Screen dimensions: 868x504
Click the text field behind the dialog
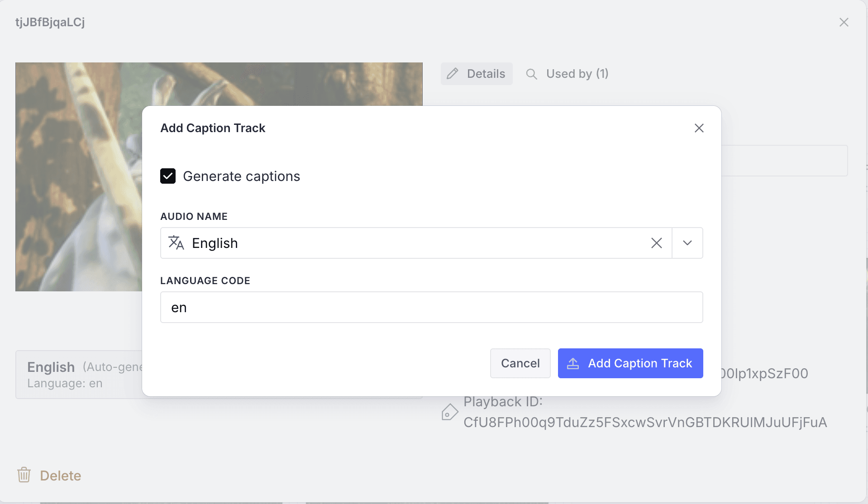[x=784, y=161]
